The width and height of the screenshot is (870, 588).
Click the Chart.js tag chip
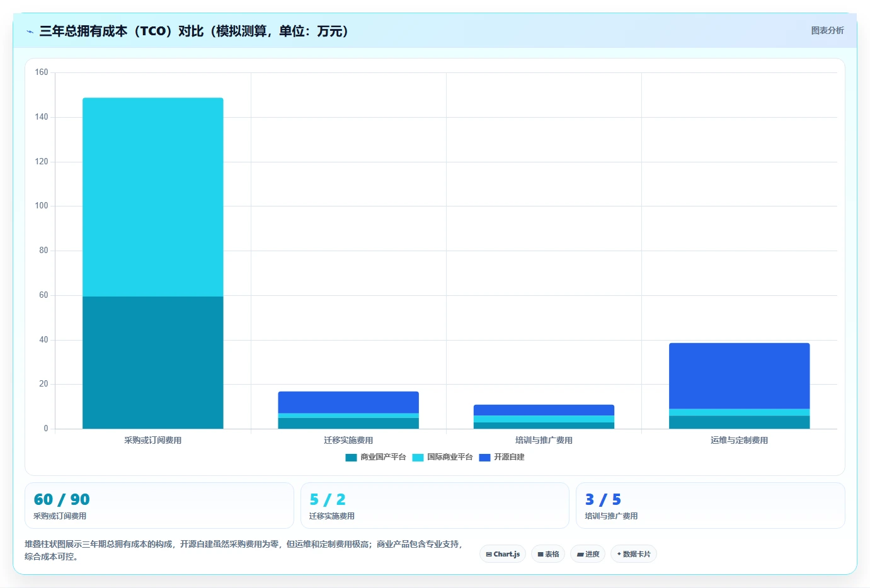click(x=503, y=554)
